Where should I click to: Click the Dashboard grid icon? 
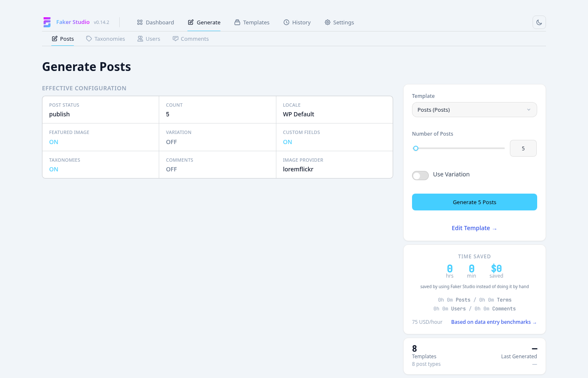tap(140, 22)
